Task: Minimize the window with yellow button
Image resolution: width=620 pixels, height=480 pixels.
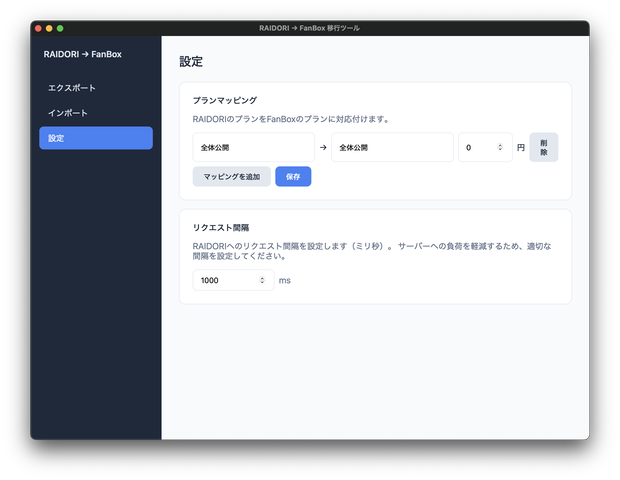Action: pyautogui.click(x=49, y=28)
